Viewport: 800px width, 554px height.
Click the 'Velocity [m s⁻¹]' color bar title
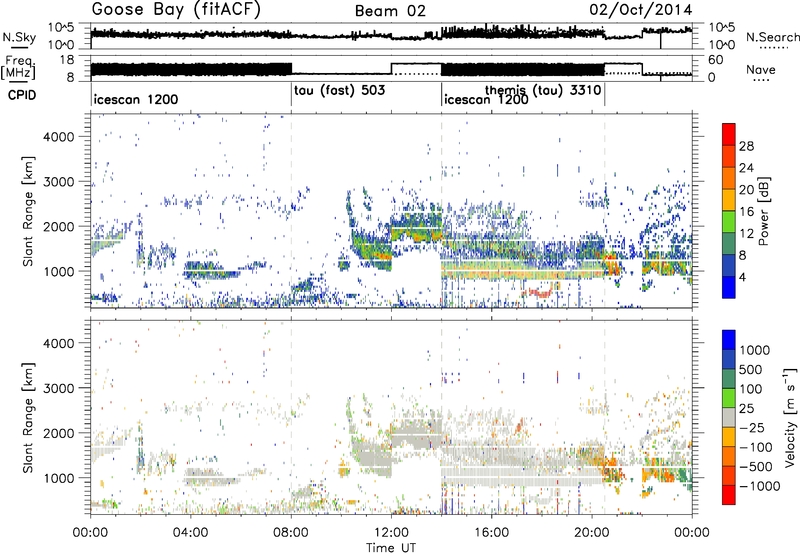(x=790, y=417)
